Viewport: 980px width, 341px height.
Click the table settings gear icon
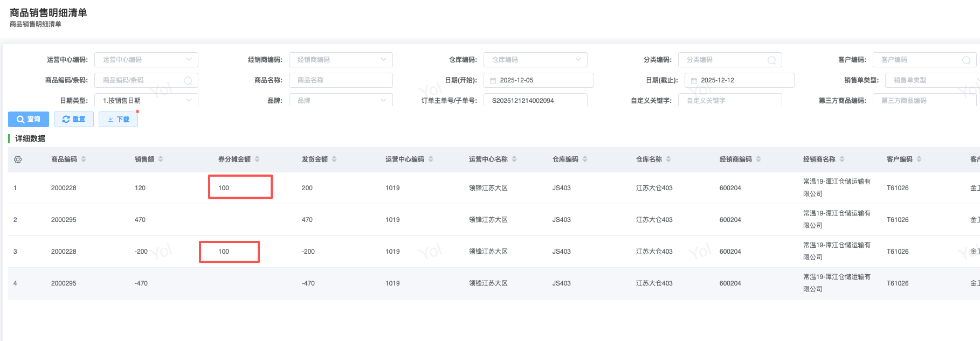coord(18,159)
